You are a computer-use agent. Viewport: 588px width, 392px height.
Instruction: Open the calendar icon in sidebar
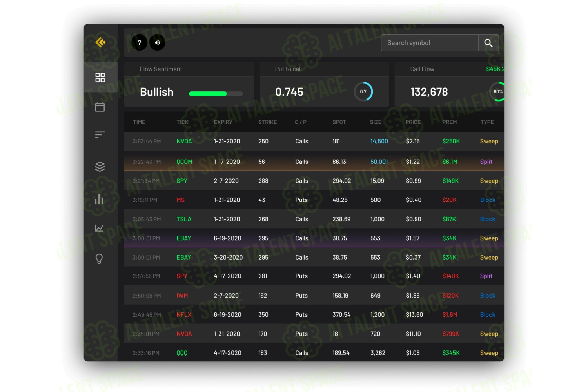click(100, 107)
